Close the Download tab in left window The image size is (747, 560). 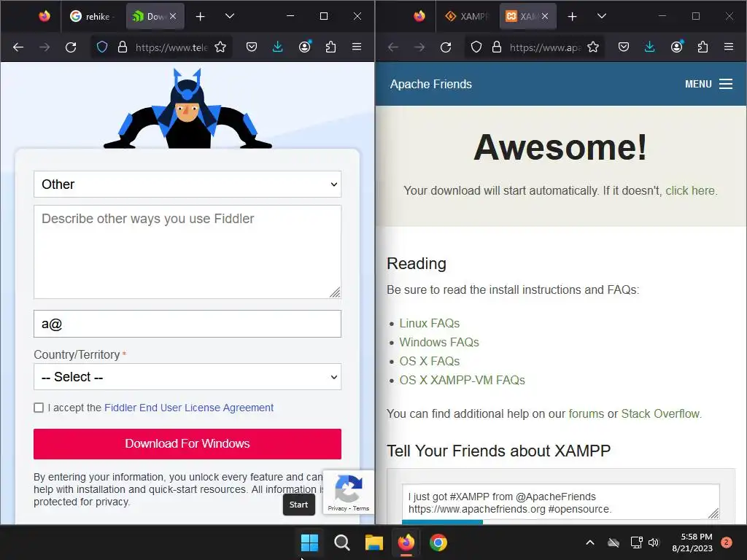(x=173, y=16)
